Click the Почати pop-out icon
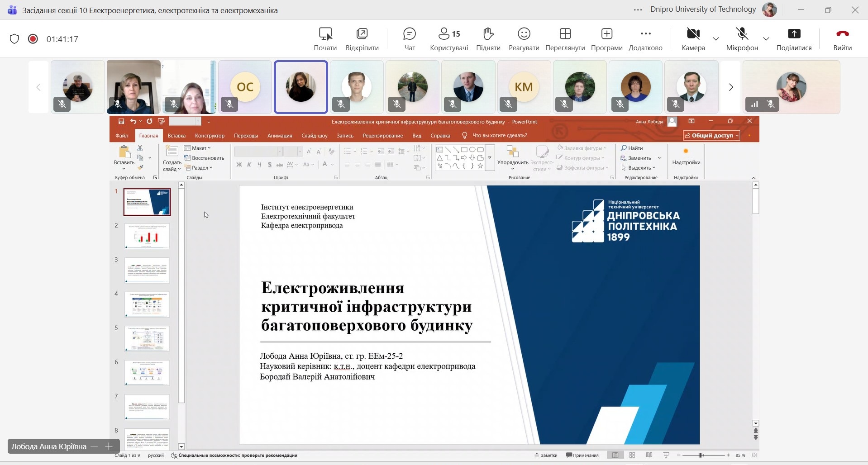 point(325,38)
